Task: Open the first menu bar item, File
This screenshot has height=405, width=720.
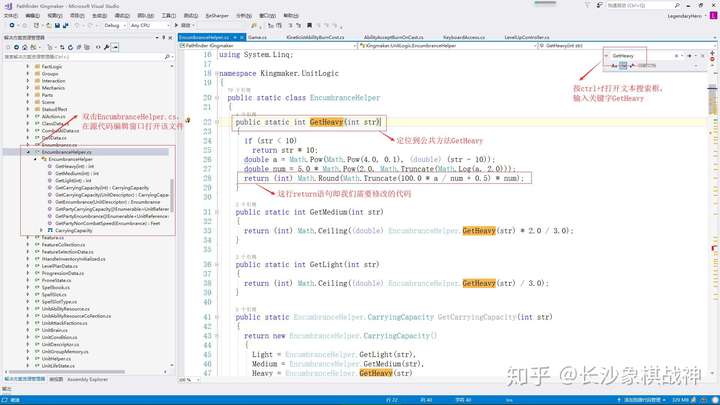Action: coord(11,16)
